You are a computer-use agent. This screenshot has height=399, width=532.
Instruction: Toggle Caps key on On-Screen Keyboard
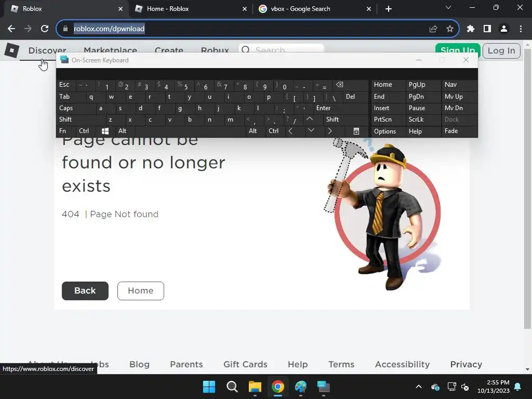pos(75,108)
